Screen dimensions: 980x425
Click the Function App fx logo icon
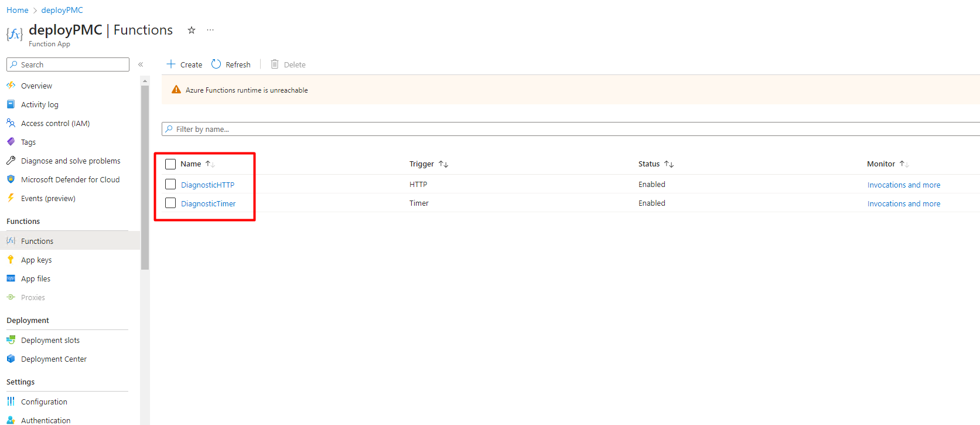pyautogui.click(x=15, y=34)
